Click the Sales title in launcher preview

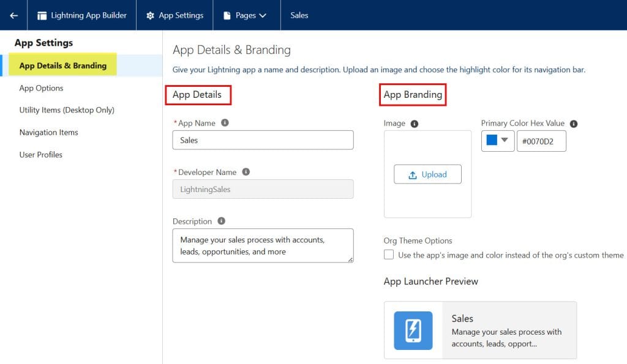click(462, 319)
